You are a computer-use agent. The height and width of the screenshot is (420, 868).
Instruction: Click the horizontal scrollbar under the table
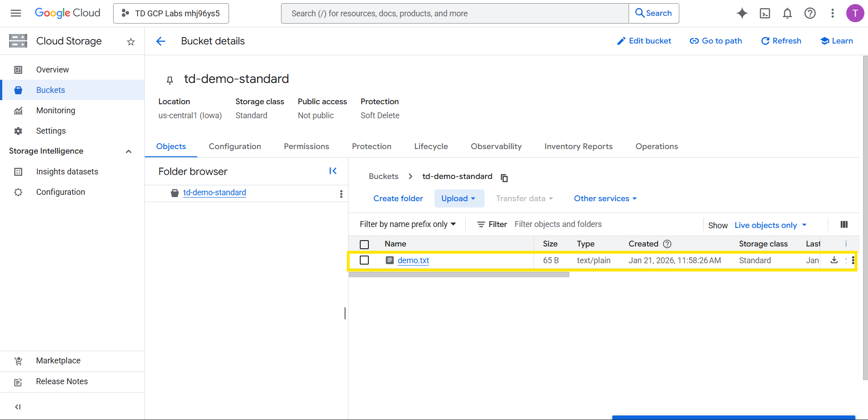(459, 275)
